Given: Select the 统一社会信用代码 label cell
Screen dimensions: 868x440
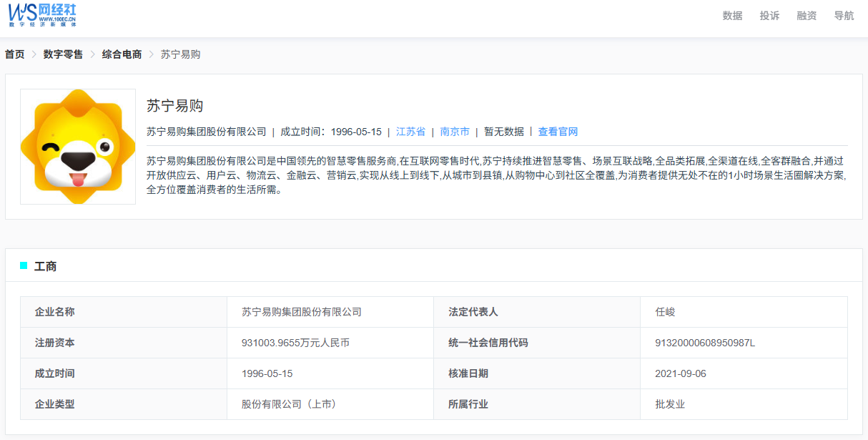Looking at the screenshot, I should click(537, 343).
